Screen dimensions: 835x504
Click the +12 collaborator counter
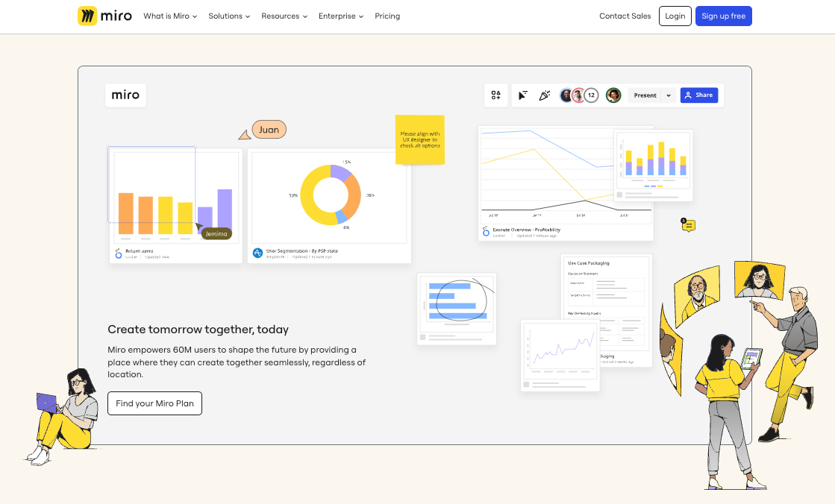tap(591, 95)
